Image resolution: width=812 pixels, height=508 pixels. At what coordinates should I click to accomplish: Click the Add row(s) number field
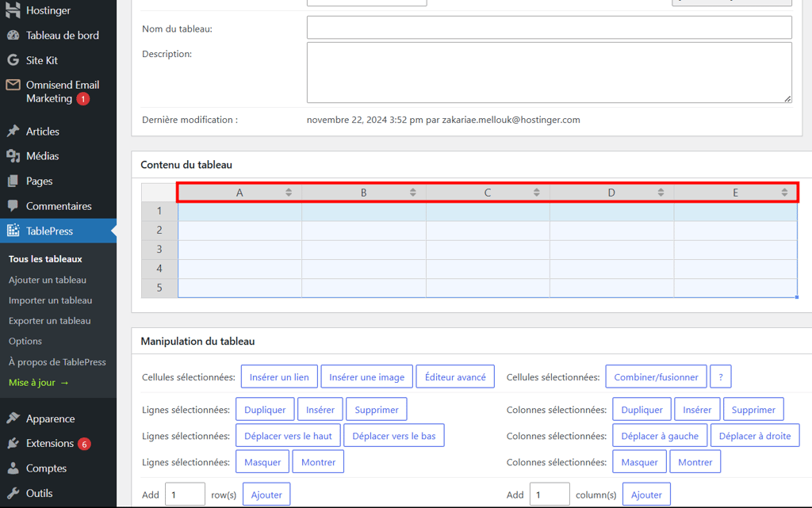pos(185,494)
